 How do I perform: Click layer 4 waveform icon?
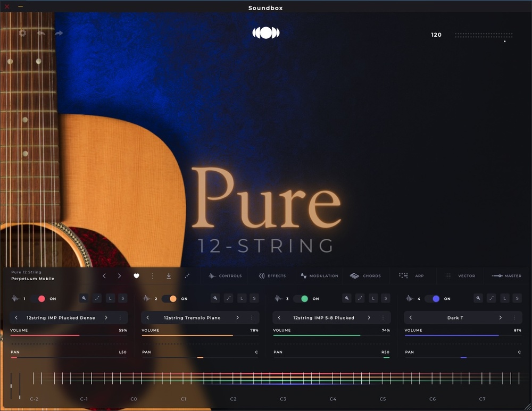pos(410,298)
